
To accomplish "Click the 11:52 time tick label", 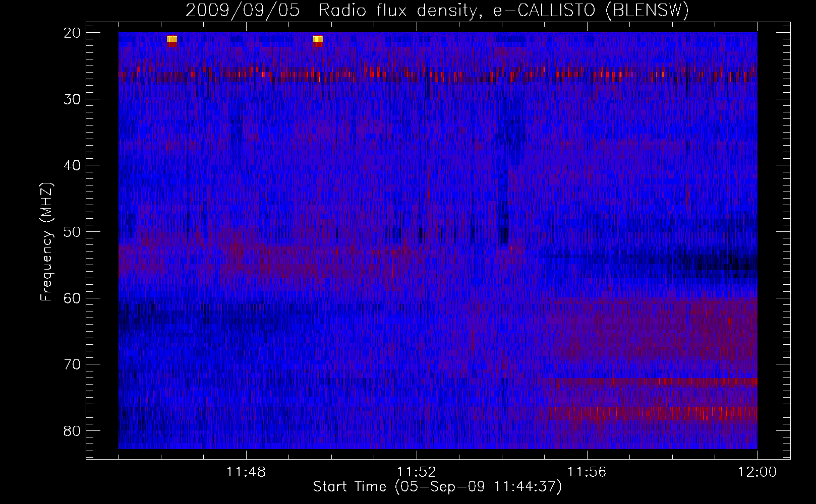I will pos(417,472).
